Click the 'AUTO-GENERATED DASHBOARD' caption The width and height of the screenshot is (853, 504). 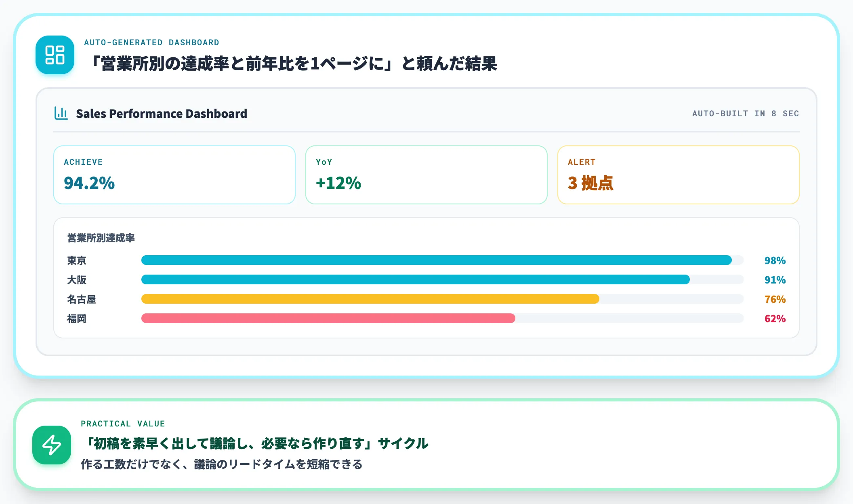(x=151, y=42)
